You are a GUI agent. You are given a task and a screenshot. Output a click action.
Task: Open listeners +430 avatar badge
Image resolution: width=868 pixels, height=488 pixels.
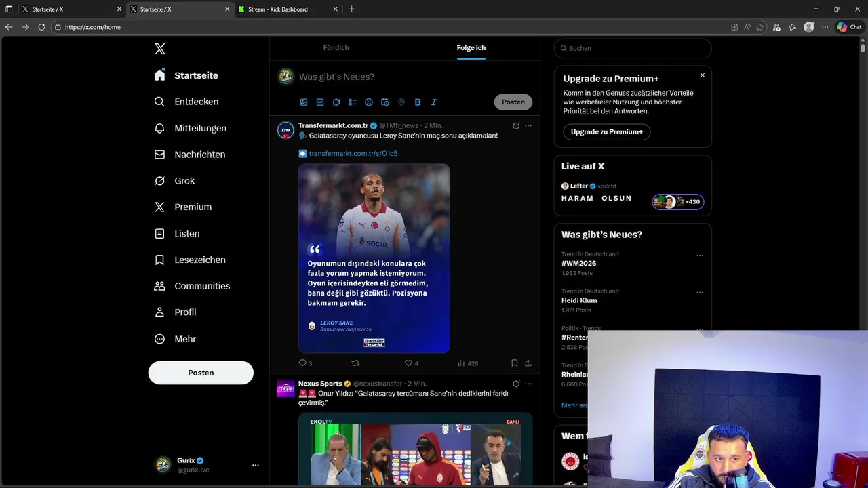[x=678, y=202]
